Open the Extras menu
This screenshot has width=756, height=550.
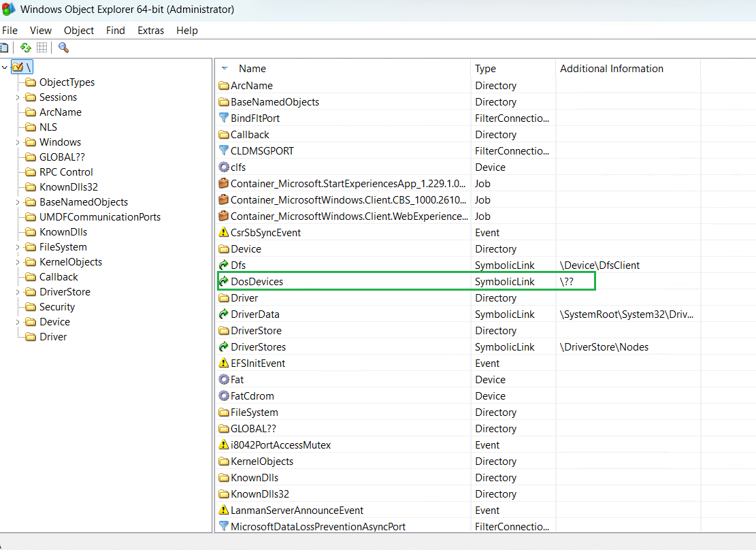click(x=150, y=31)
